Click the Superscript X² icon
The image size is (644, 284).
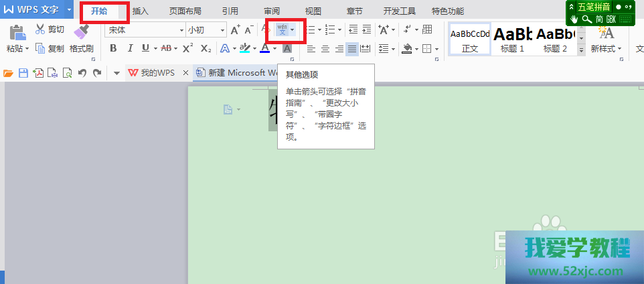click(188, 48)
